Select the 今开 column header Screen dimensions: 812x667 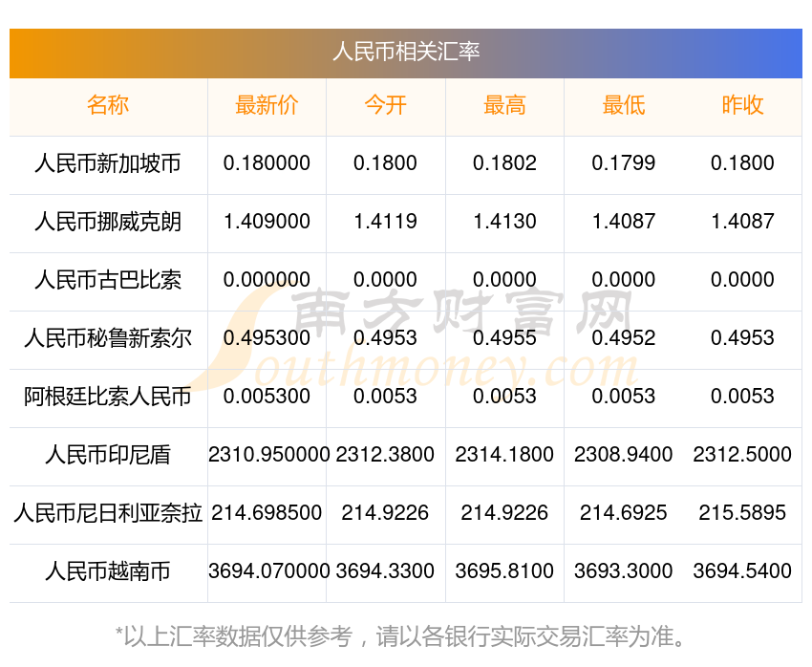coord(385,105)
